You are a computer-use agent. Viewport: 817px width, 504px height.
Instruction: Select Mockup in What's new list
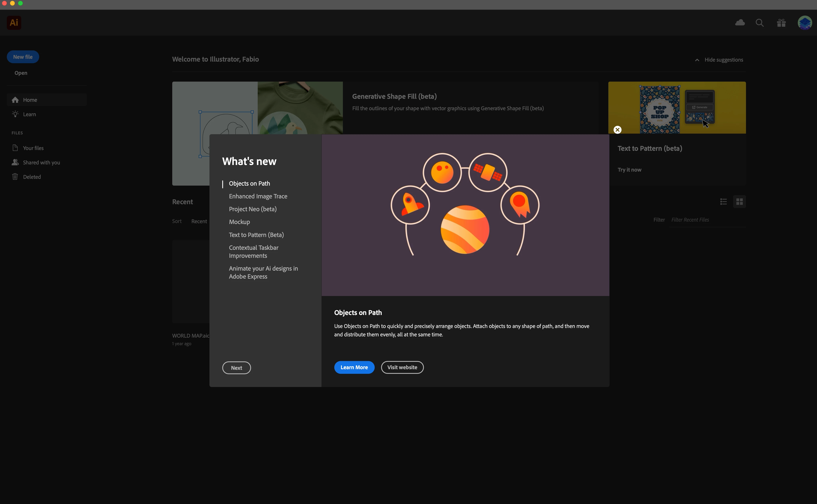click(239, 222)
